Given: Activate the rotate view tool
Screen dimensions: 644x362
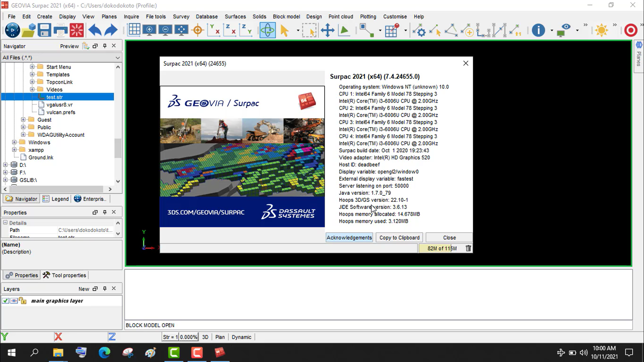Looking at the screenshot, I should click(268, 30).
